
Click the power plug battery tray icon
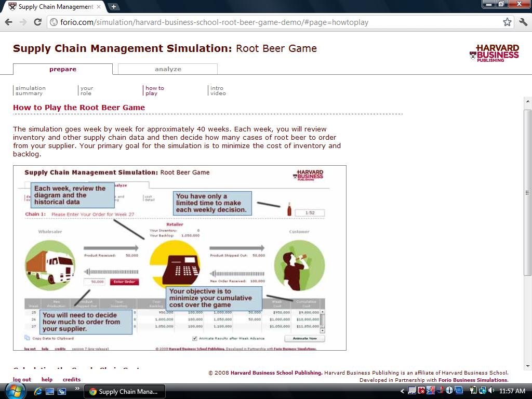click(x=473, y=391)
